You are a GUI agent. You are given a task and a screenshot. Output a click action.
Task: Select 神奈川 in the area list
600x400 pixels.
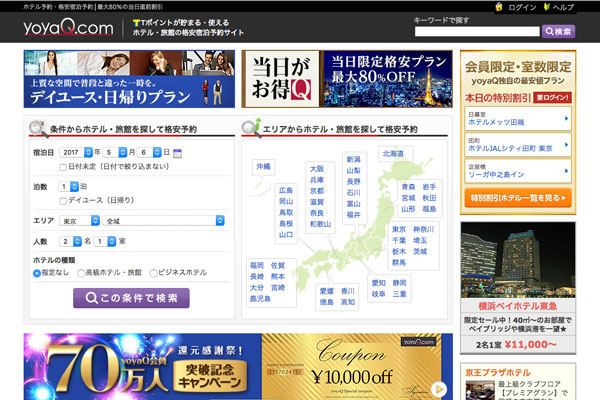click(x=424, y=229)
